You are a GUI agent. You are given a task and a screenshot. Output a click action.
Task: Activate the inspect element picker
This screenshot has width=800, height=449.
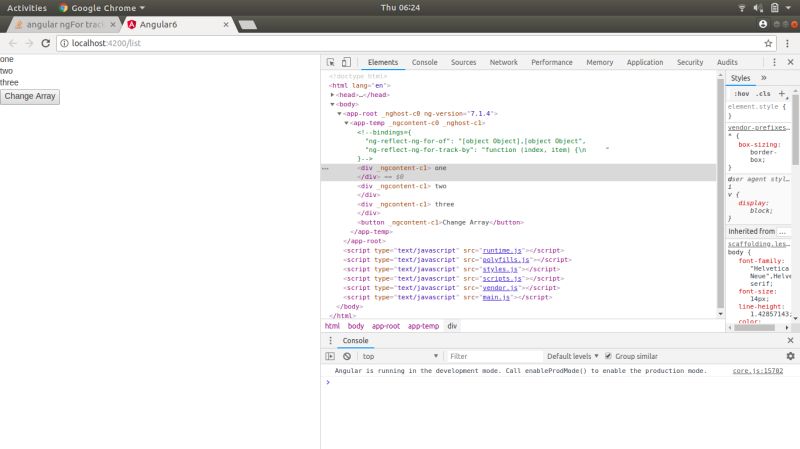pos(331,62)
